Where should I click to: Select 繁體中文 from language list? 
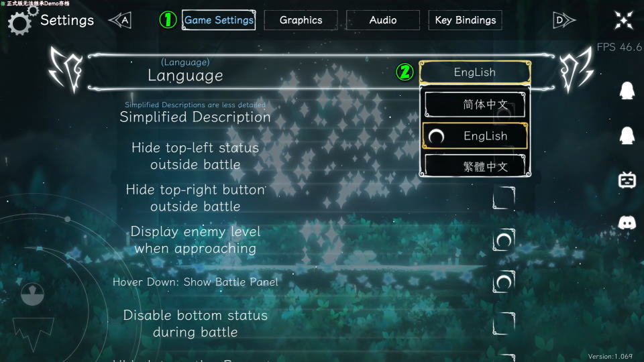coord(475,166)
